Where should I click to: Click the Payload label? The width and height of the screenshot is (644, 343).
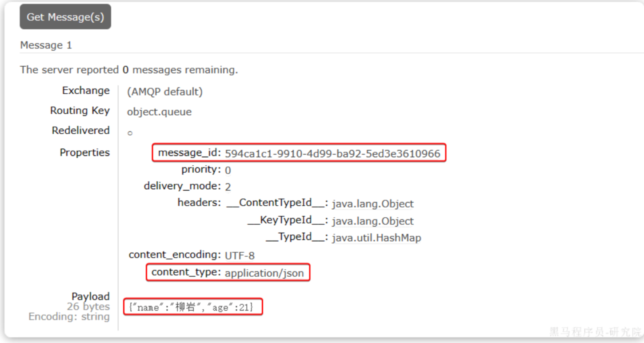91,296
